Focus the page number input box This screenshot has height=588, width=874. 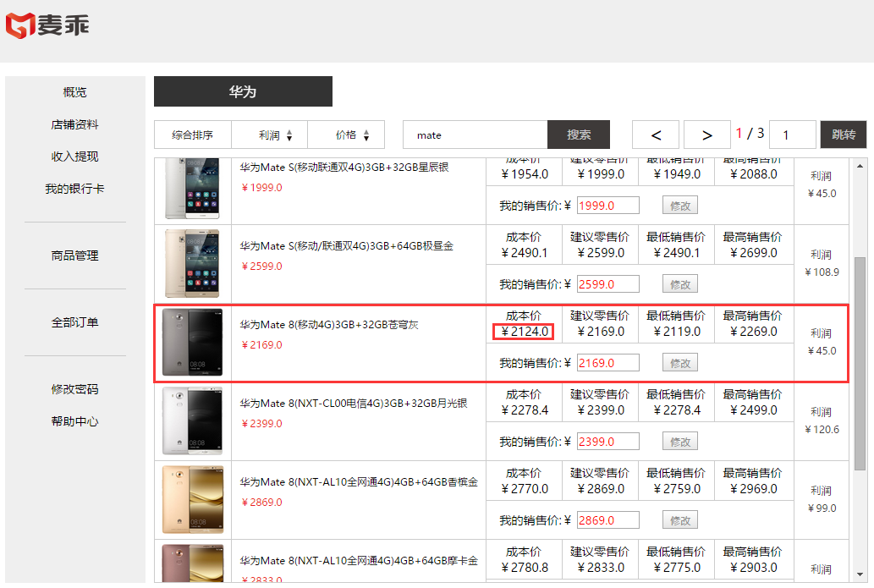pos(792,135)
